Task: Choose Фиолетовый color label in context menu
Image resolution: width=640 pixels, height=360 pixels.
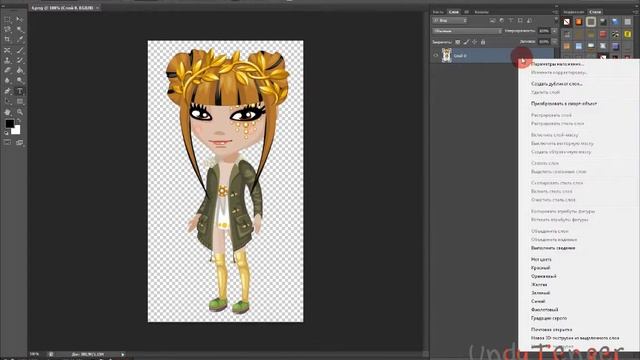Action: point(544,310)
